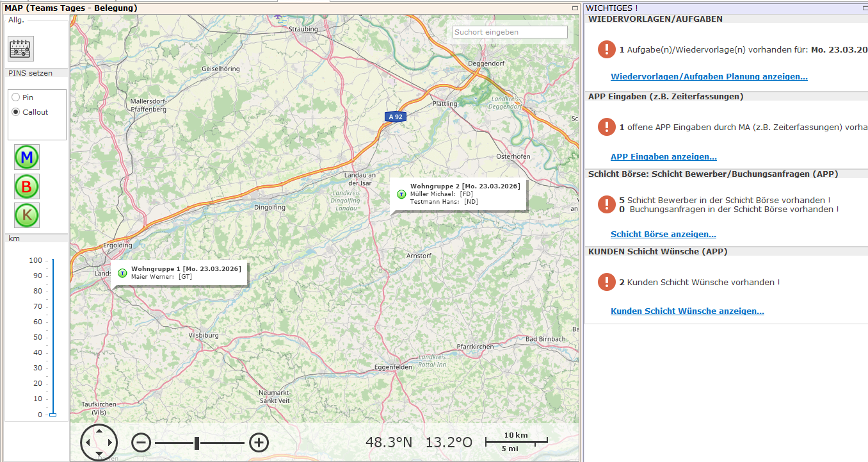Maximize the WICHTIGES panel via header box
The image size is (868, 462).
pos(864,8)
